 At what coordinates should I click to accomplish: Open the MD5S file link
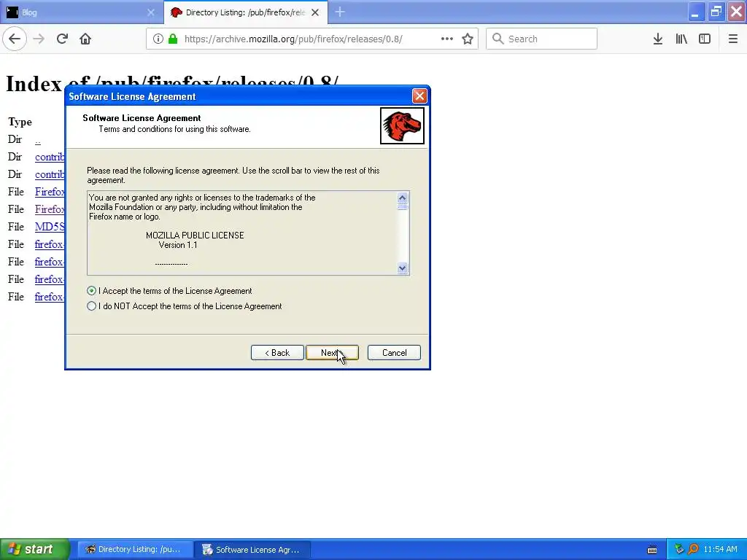coord(50,227)
